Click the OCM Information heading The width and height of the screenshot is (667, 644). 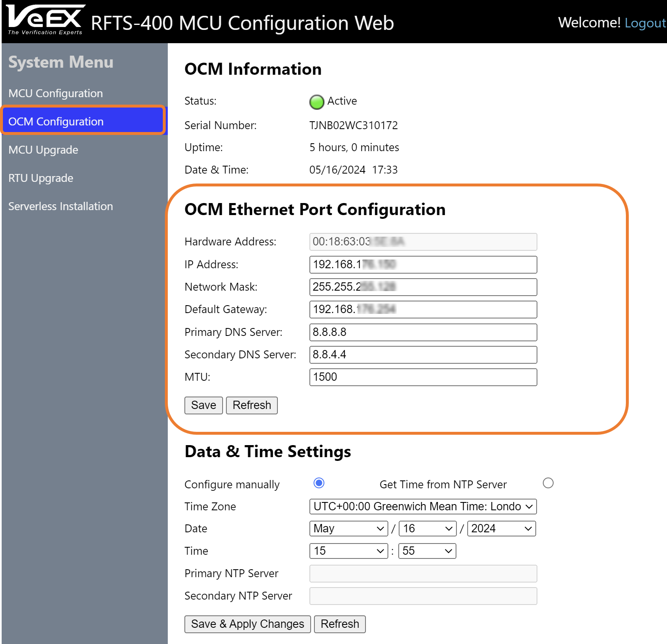253,69
